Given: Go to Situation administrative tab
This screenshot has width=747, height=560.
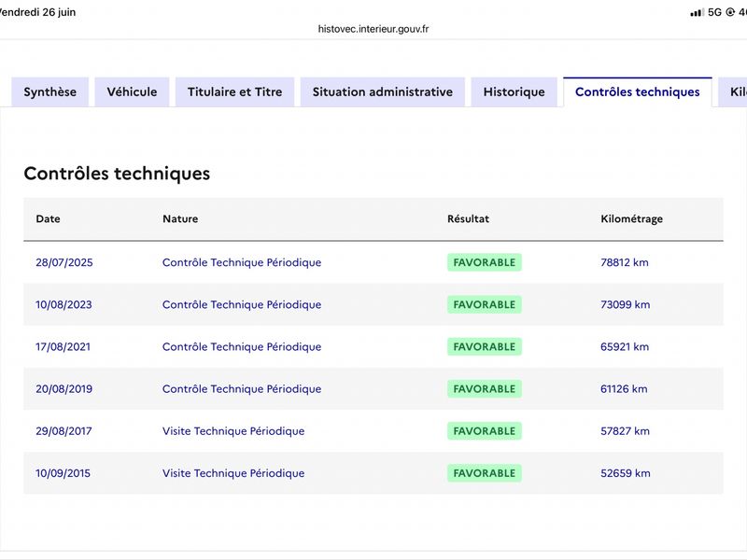Looking at the screenshot, I should pos(383,91).
